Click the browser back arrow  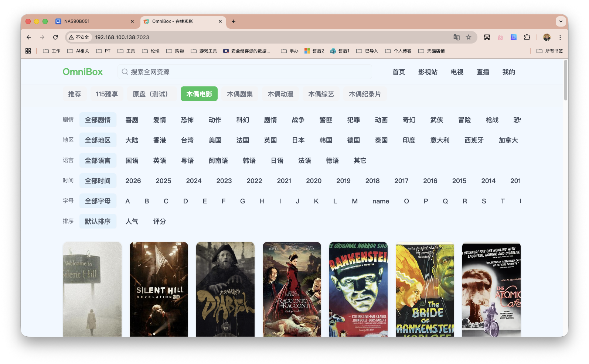coord(29,37)
